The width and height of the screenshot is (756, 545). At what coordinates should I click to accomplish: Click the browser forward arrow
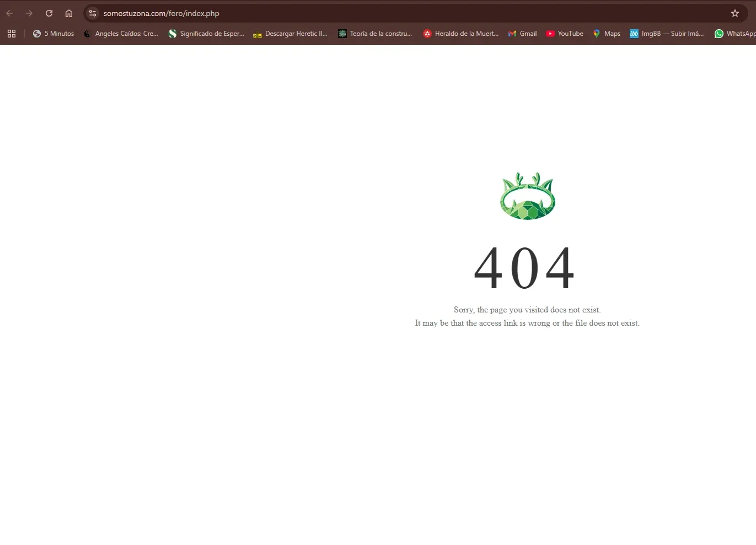click(29, 13)
